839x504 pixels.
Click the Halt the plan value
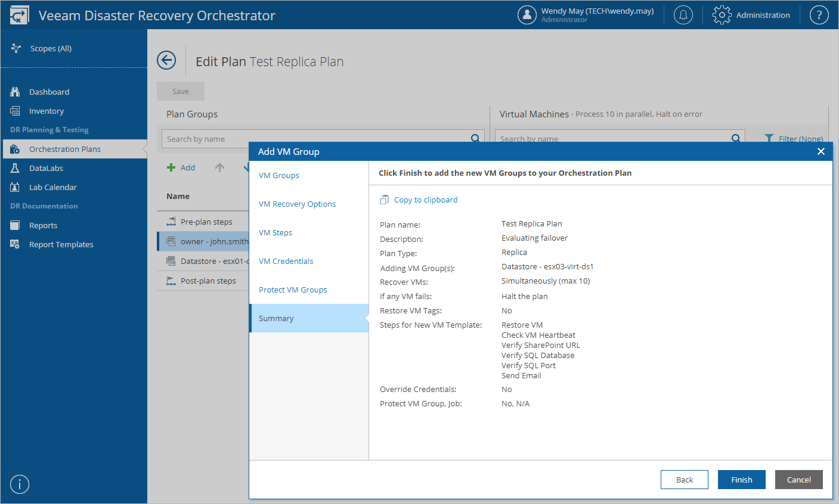click(x=525, y=296)
